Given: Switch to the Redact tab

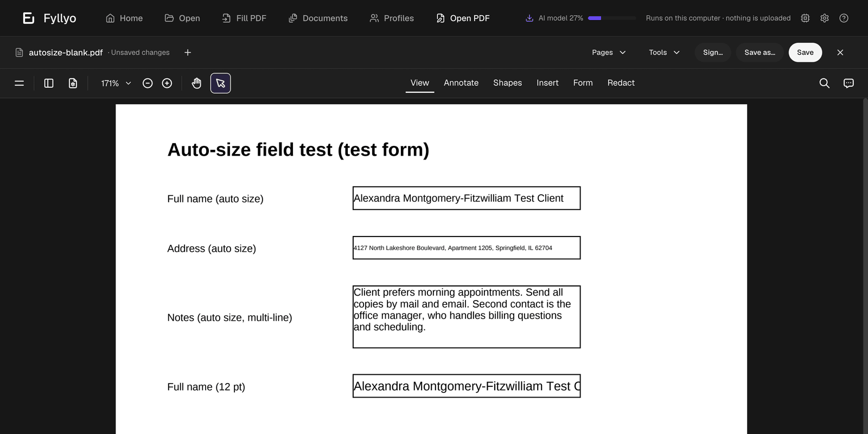Looking at the screenshot, I should coord(621,83).
